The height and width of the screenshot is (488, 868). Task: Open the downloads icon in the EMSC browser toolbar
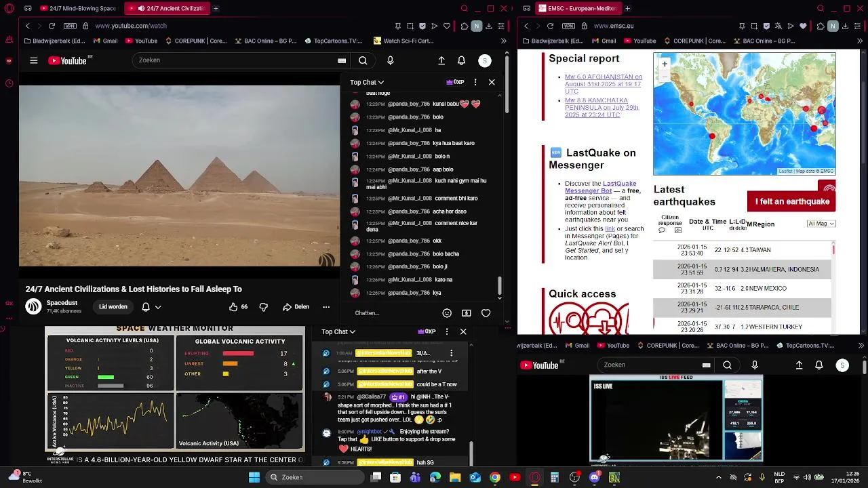[x=845, y=26]
